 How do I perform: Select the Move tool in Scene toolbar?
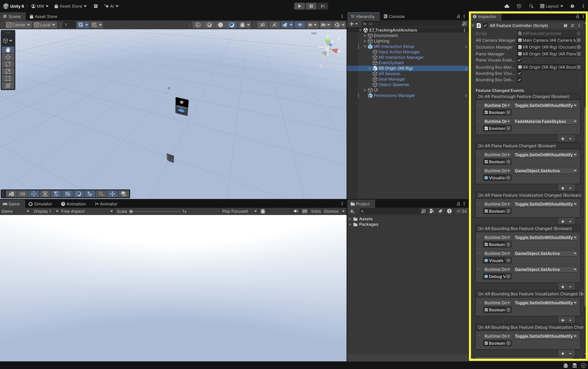pos(8,57)
